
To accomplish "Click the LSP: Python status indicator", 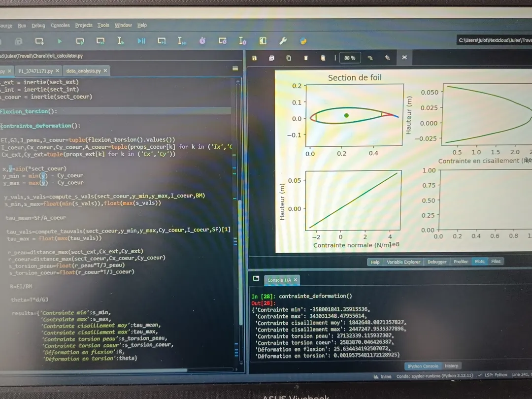I will (493, 375).
